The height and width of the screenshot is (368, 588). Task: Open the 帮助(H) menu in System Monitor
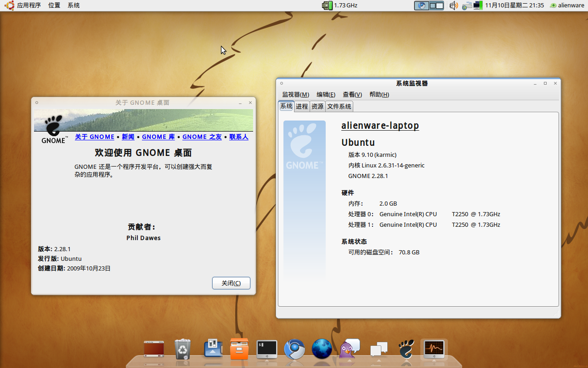coord(379,94)
